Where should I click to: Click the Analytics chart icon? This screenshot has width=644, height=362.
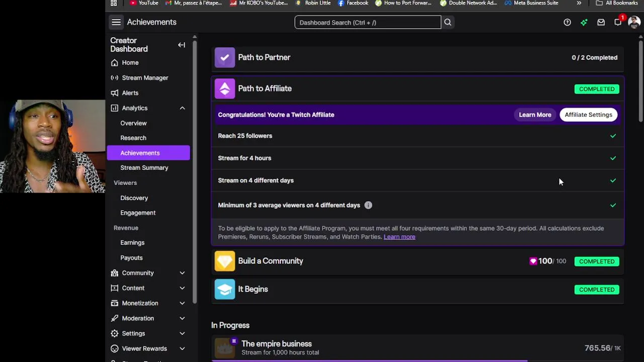click(115, 108)
